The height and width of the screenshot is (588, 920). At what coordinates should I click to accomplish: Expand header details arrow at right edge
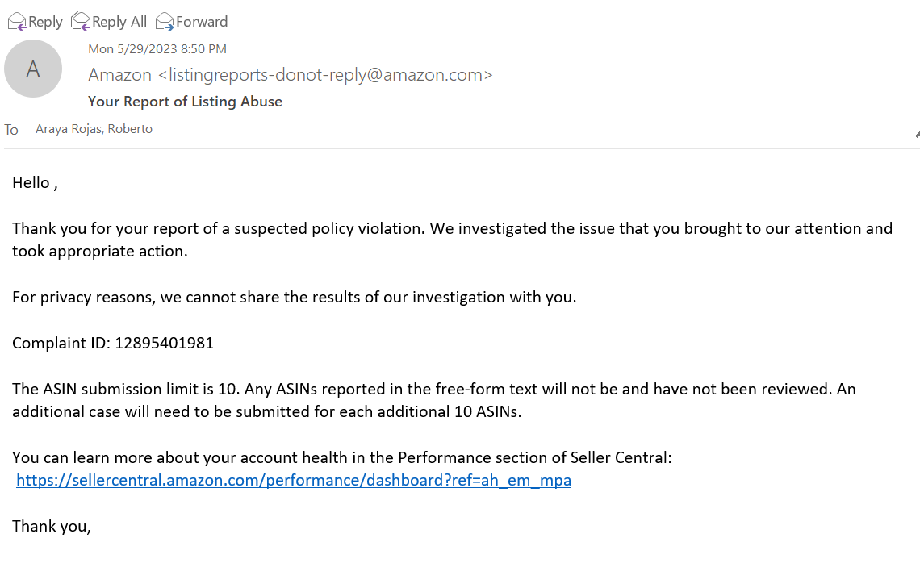(917, 135)
